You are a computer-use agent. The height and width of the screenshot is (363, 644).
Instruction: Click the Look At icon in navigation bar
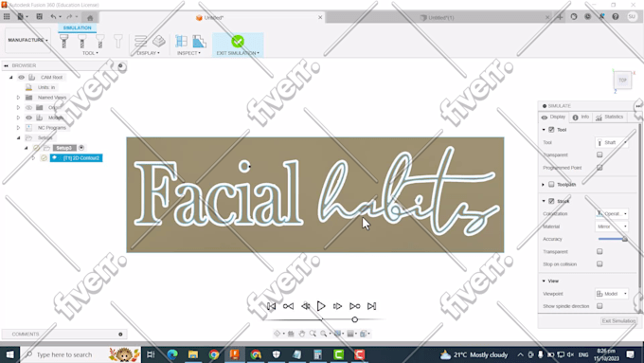(291, 334)
